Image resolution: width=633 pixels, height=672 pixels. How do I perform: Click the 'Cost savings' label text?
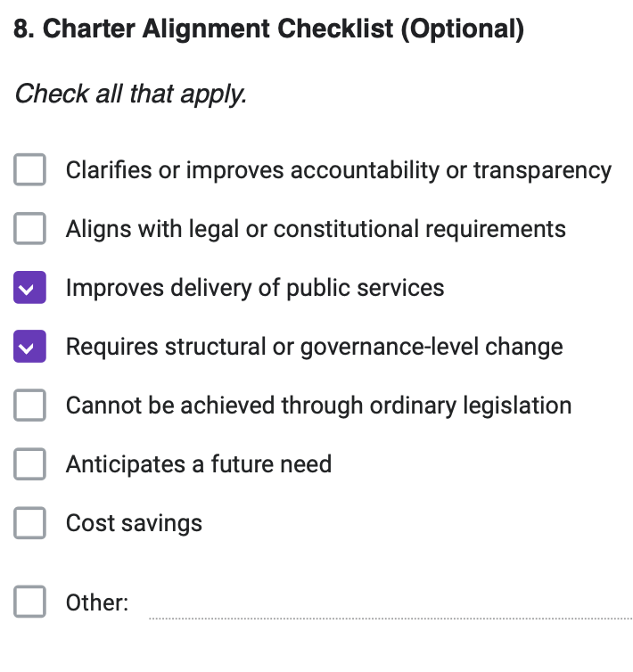pos(134,523)
